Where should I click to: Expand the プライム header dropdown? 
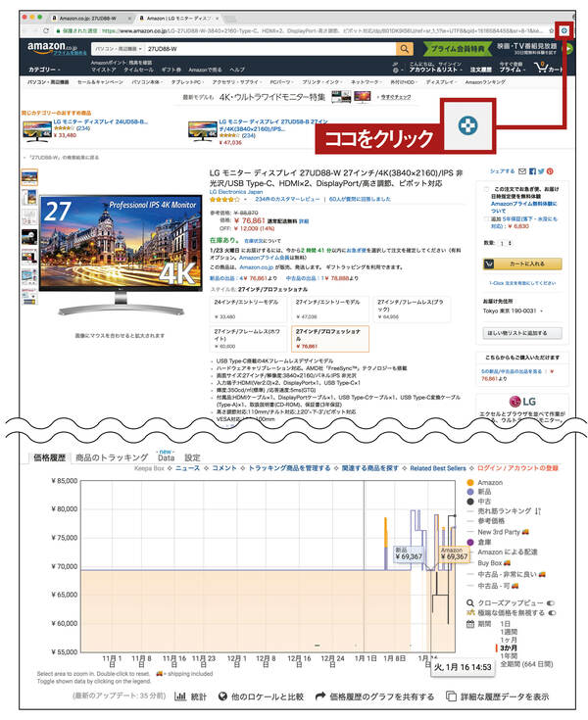click(513, 70)
